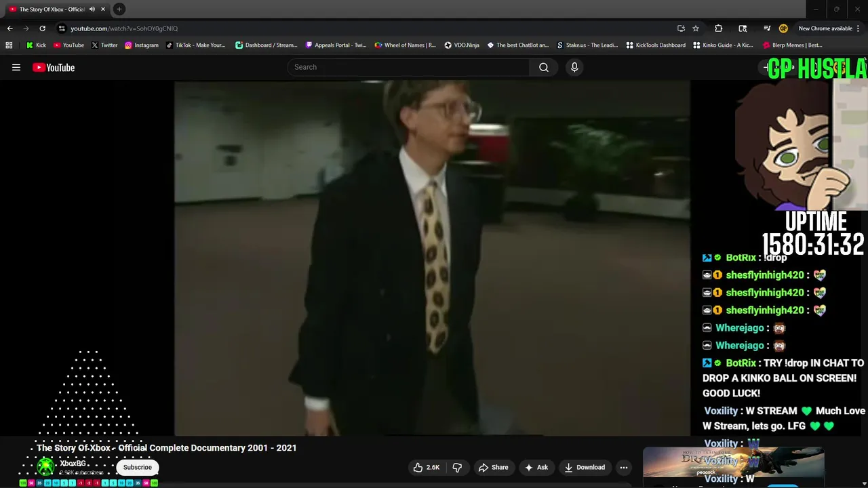Open the Stake.us bookmark
The height and width of the screenshot is (488, 868).
coord(587,45)
